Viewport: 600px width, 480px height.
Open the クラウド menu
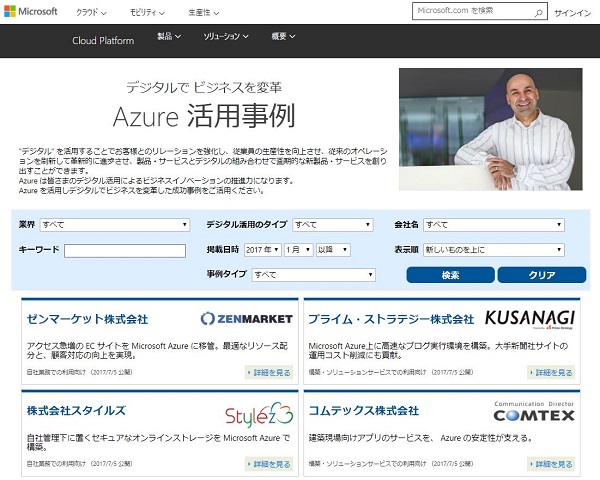(91, 13)
